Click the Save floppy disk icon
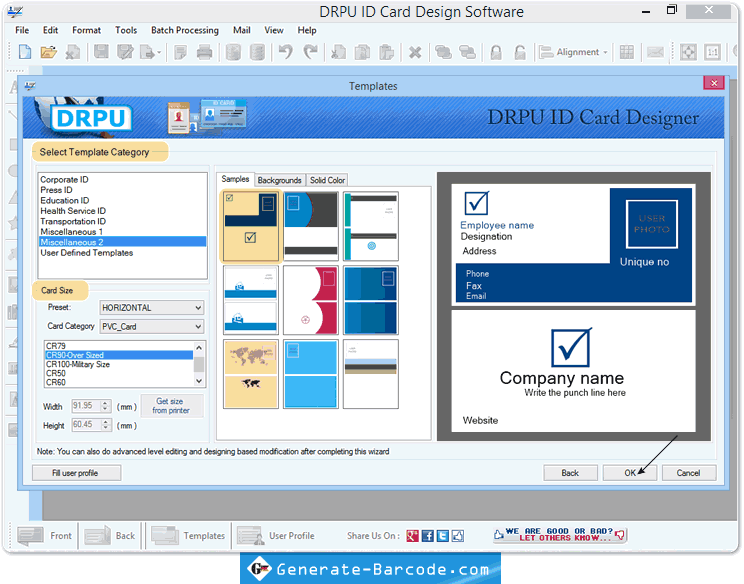The width and height of the screenshot is (744, 584). (x=101, y=52)
